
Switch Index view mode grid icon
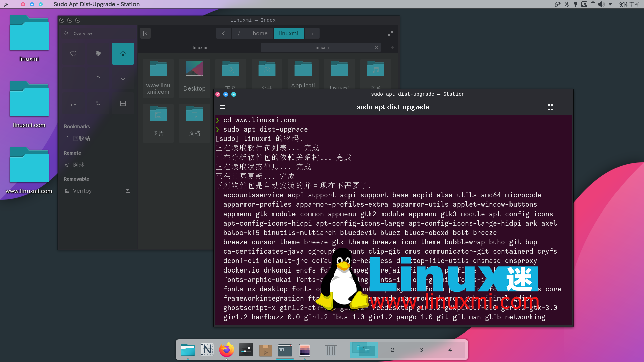(x=391, y=33)
